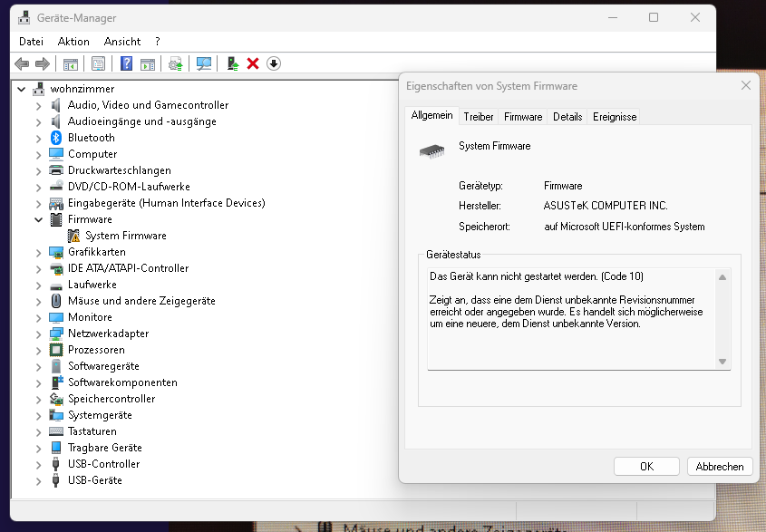Maximize the Geräte-Manager window
Viewport: 766px width, 532px height.
pos(654,17)
